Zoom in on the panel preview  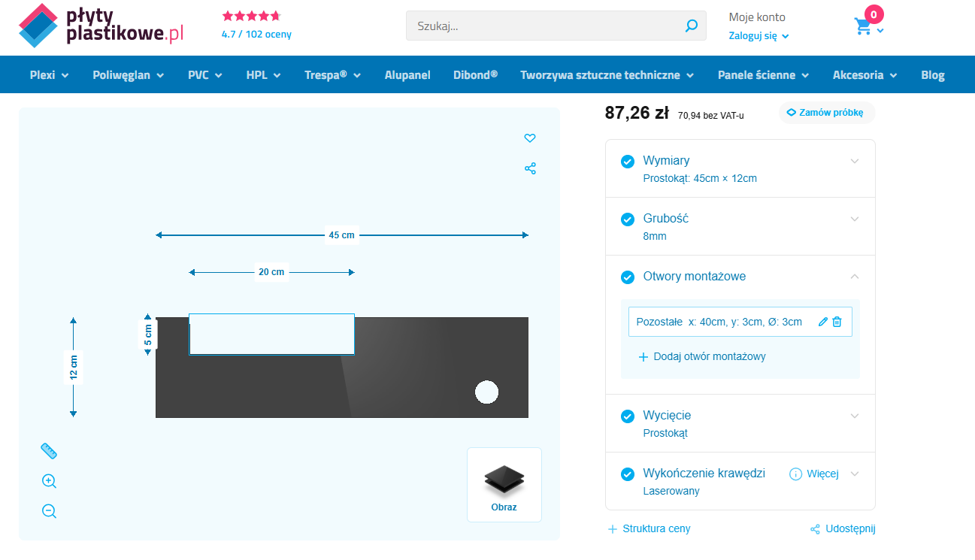pyautogui.click(x=49, y=481)
